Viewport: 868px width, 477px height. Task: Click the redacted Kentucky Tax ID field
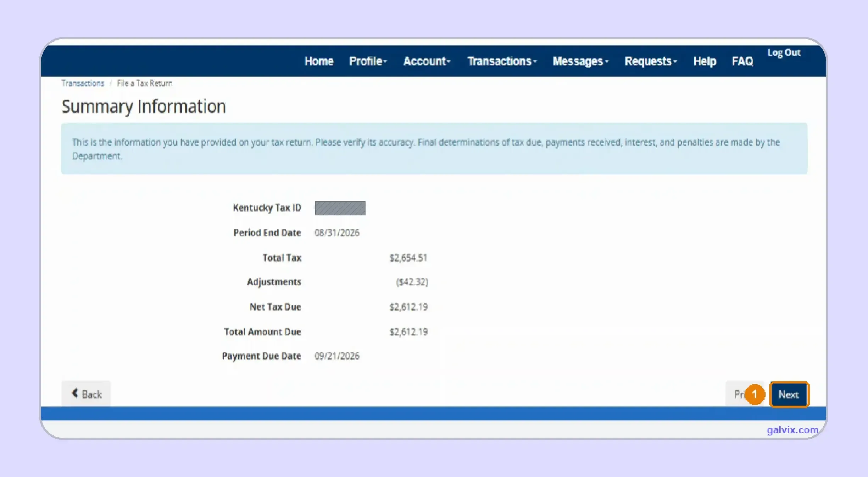pos(340,208)
